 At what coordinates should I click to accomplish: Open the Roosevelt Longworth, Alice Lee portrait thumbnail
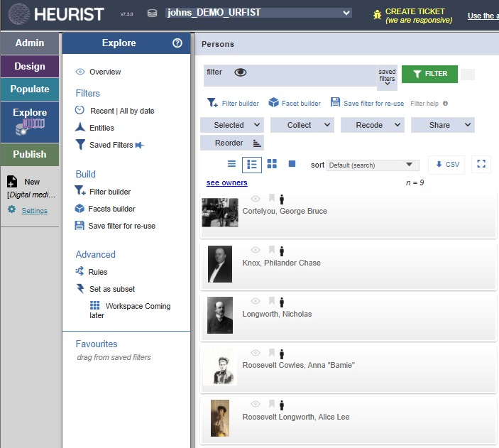[220, 418]
